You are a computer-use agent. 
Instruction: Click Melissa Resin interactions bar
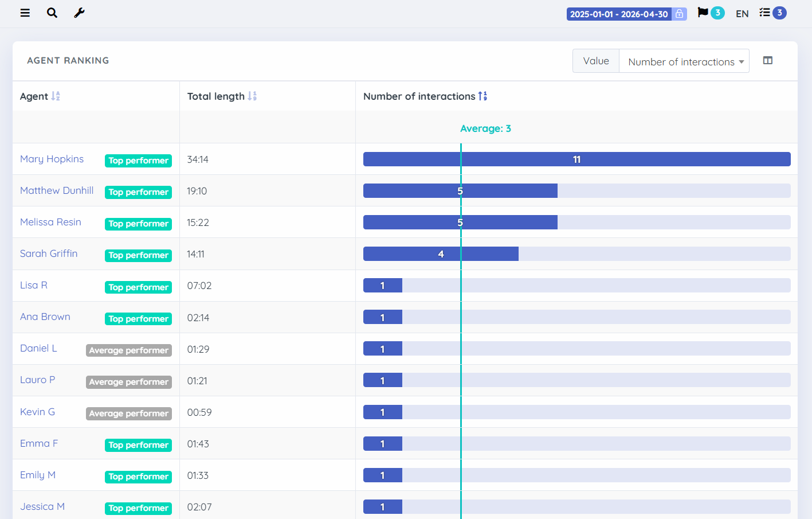click(x=460, y=223)
